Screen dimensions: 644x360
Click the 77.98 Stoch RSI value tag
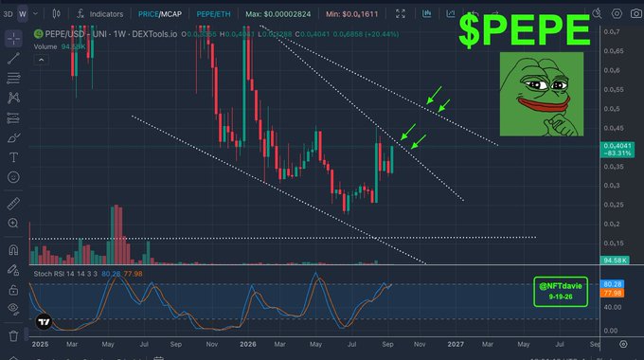613,293
